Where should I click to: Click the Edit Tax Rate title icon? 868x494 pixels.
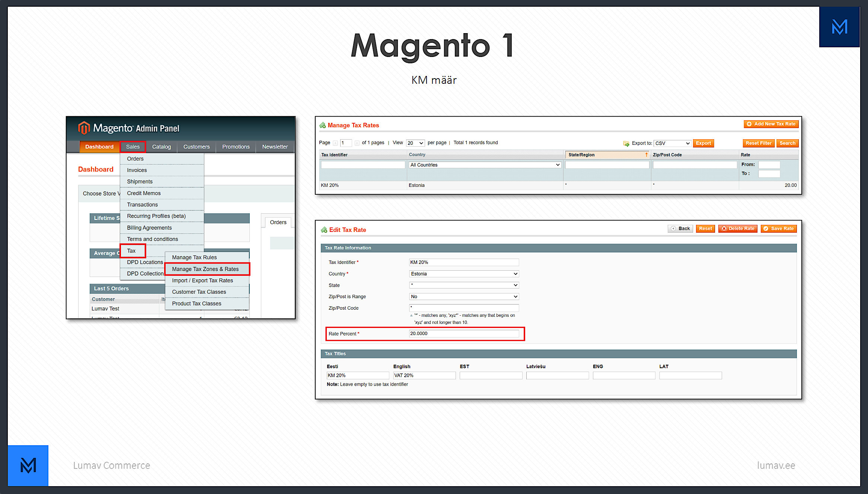pyautogui.click(x=324, y=230)
